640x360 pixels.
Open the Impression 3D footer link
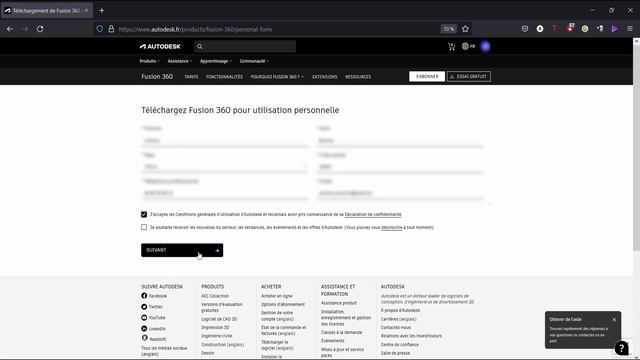(x=215, y=327)
